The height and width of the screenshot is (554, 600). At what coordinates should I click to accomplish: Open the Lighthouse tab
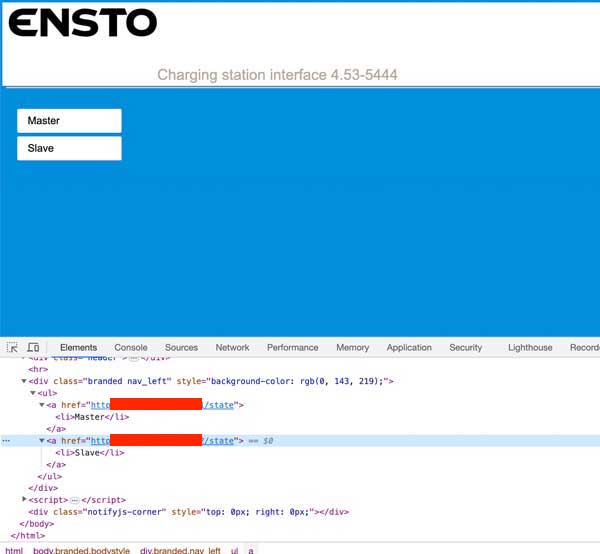530,347
